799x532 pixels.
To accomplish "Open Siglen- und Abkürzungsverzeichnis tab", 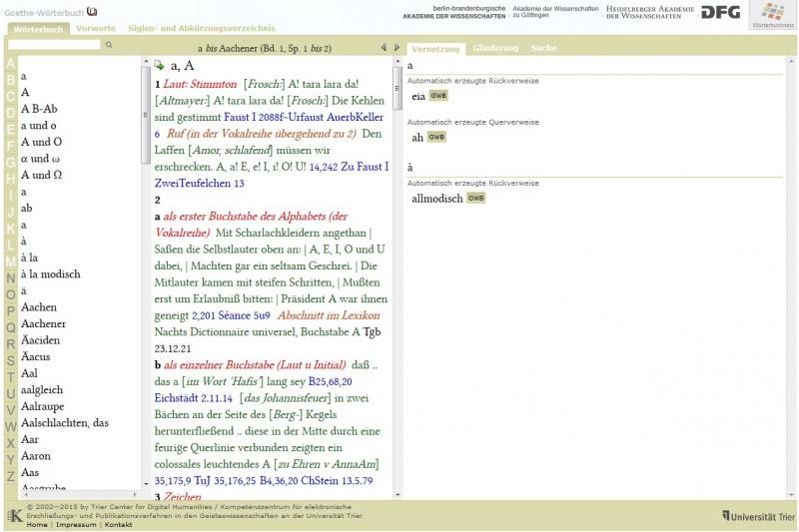I will (202, 28).
